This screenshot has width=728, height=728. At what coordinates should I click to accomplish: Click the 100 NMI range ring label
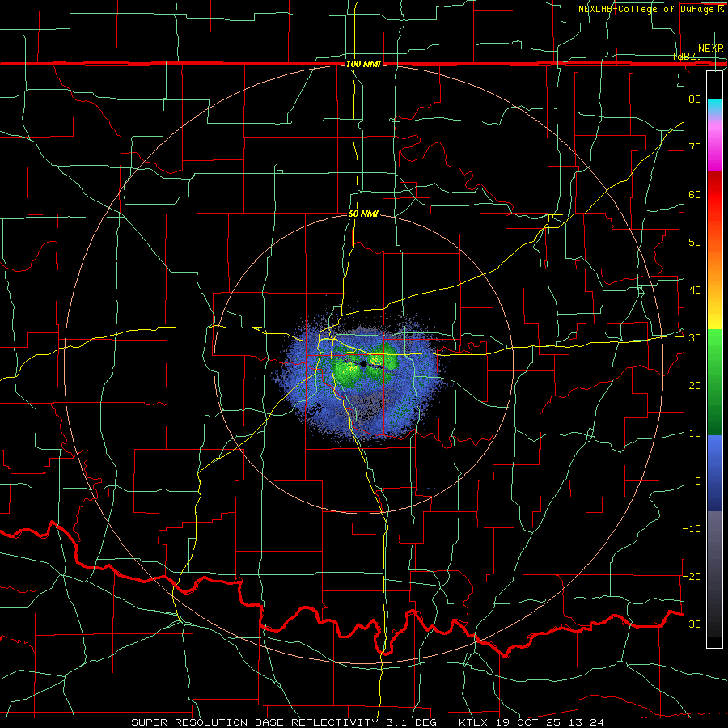tap(363, 64)
